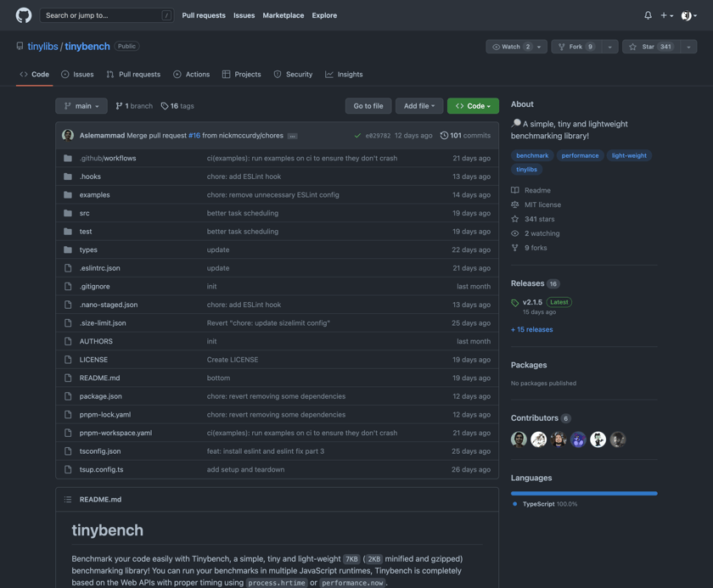Open the tsup.config.ts file icon

click(x=68, y=469)
